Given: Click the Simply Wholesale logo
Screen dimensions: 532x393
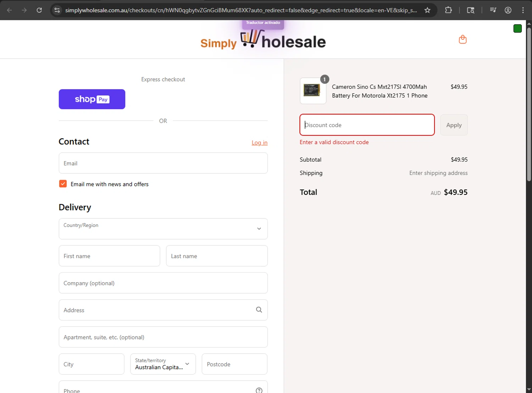Looking at the screenshot, I should point(263,40).
